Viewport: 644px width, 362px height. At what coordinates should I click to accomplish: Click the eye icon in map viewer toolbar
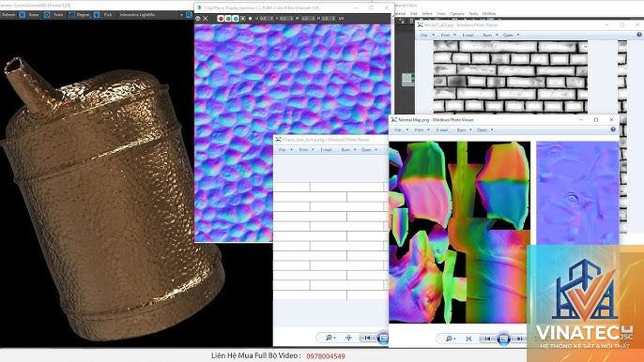pos(198,19)
